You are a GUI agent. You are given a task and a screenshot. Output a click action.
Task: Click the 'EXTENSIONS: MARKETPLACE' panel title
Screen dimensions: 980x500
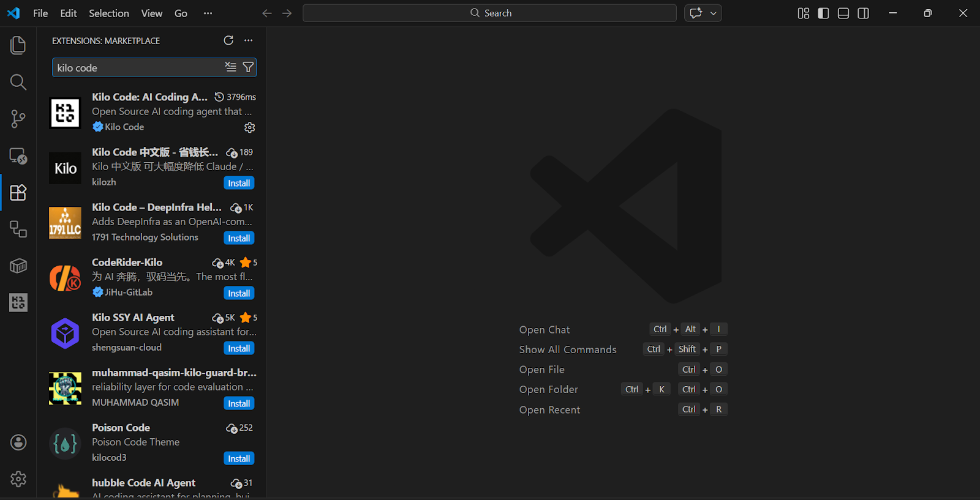(106, 40)
